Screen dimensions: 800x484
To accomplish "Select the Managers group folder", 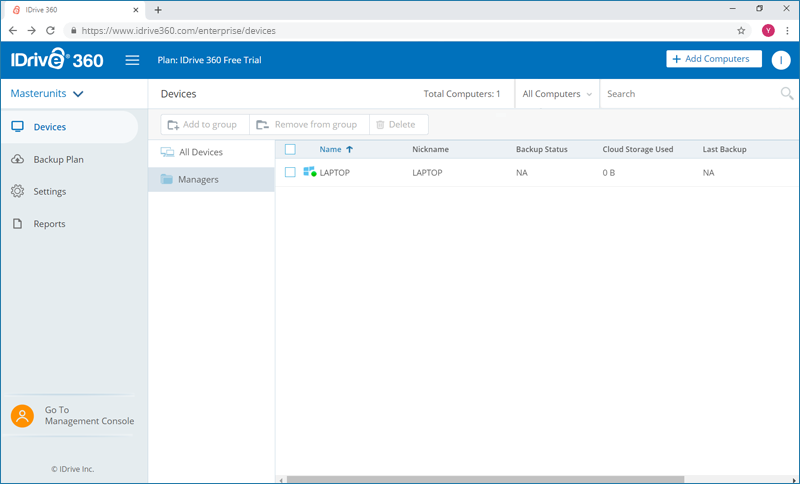I will pos(211,180).
